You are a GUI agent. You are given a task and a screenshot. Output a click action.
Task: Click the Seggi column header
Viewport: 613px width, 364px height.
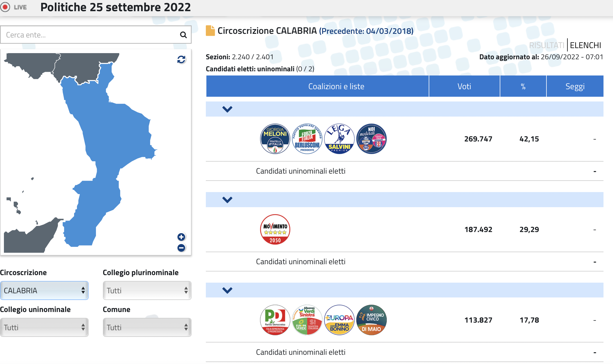tap(575, 86)
